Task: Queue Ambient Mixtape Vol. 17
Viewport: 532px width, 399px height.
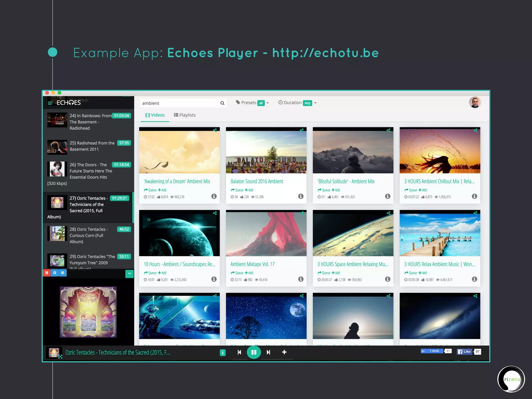Action: click(x=237, y=273)
